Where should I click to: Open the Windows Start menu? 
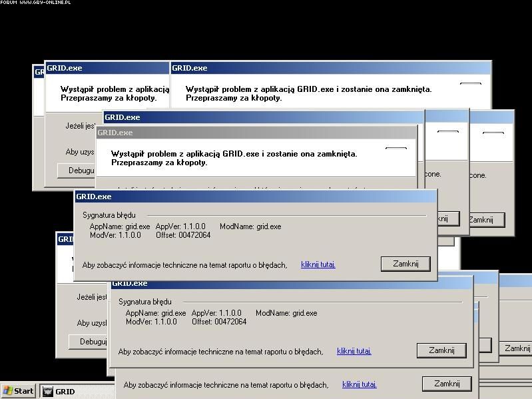pos(18,391)
